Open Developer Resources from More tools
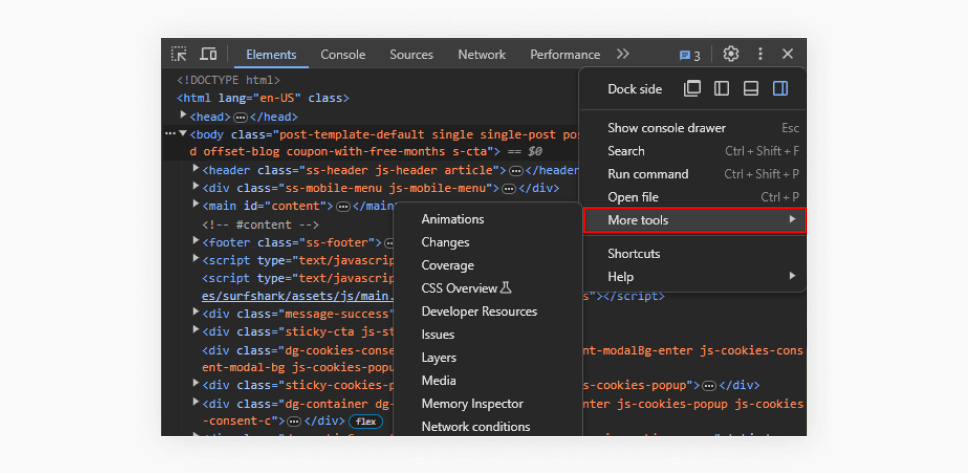 coord(488,311)
